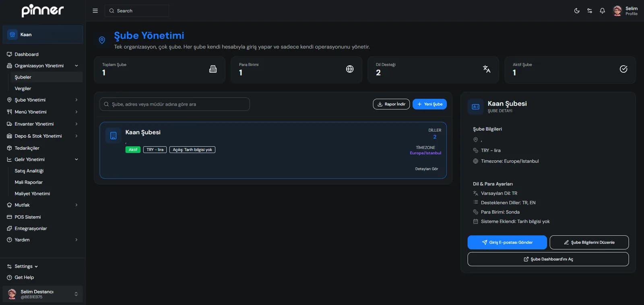Click Detayları Gör link on branch card
Image resolution: width=644 pixels, height=305 pixels.
(x=426, y=169)
